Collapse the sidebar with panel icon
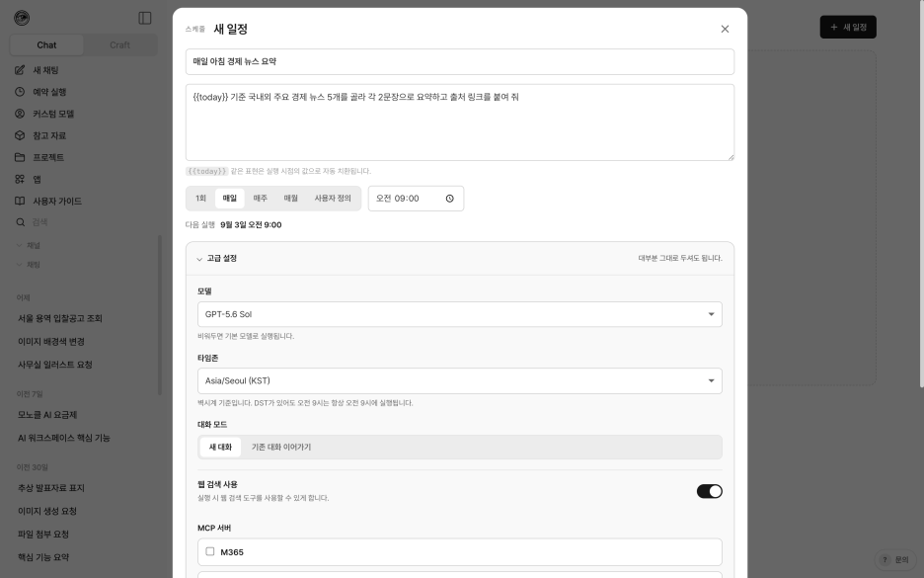Viewport: 924px width, 578px height. click(x=145, y=19)
